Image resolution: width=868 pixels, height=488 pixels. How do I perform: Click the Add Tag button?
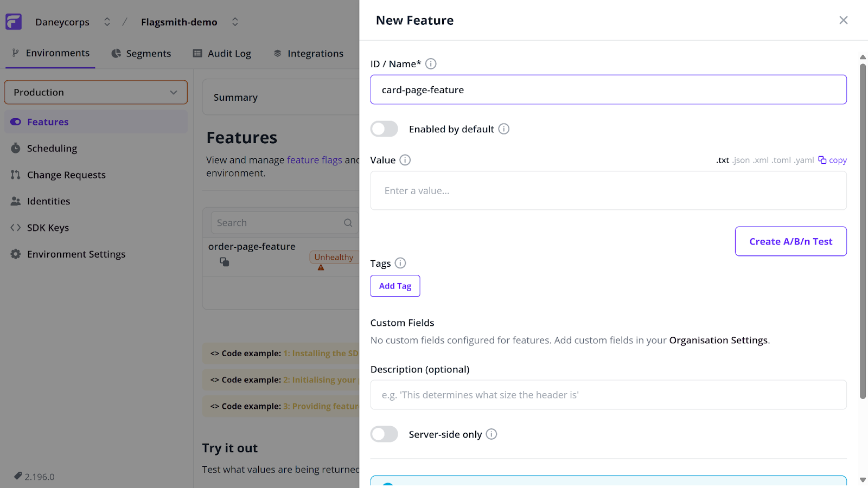[395, 286]
